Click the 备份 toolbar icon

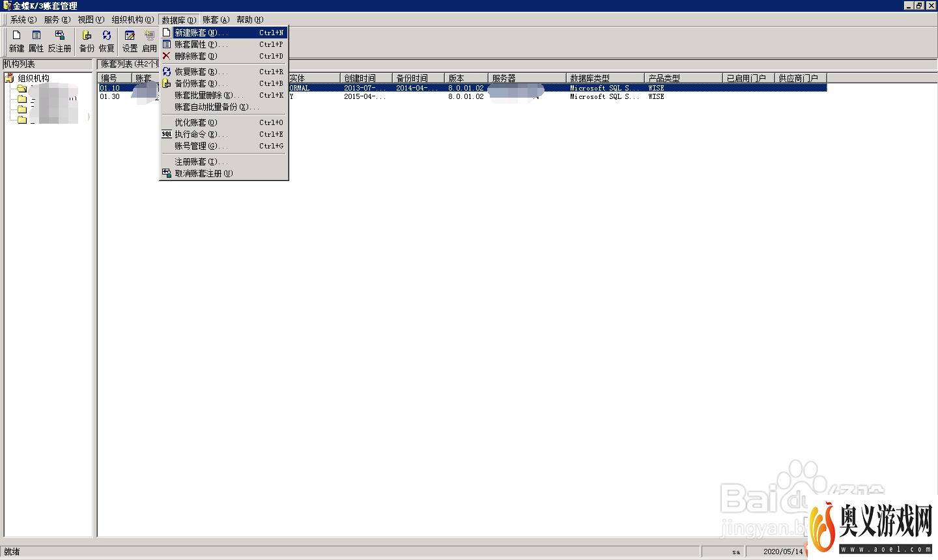click(x=87, y=40)
